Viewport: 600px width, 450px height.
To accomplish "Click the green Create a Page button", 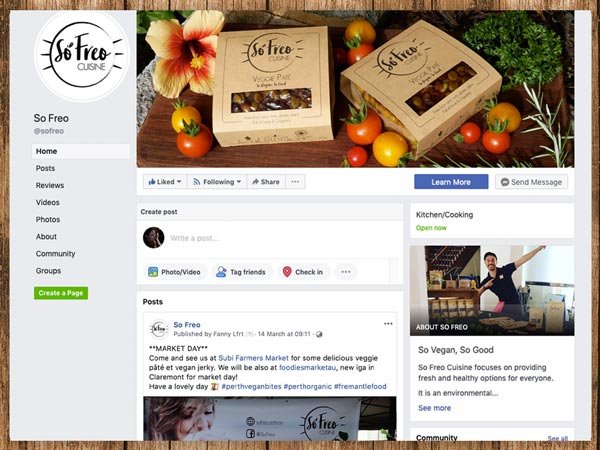I will [x=61, y=293].
